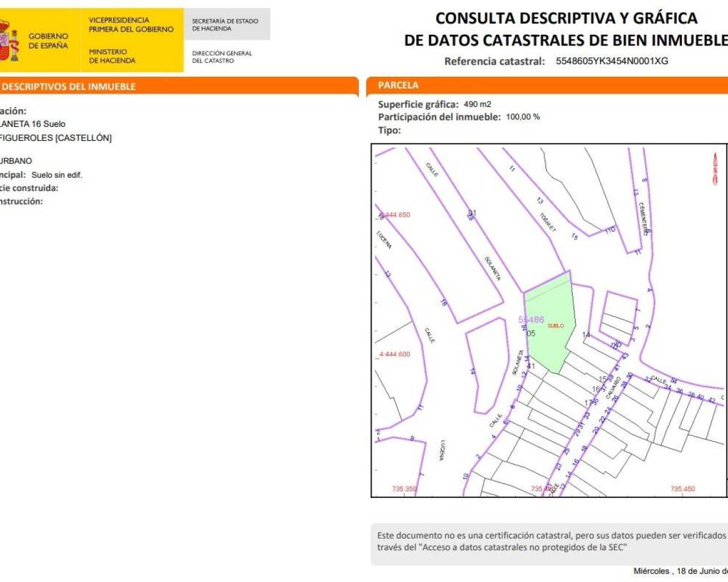
Task: Click the MINISTERIO DE HACIENDA label
Action: [x=112, y=56]
